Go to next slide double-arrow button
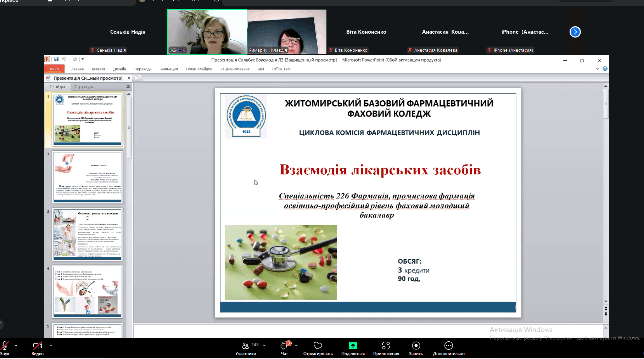Image resolution: width=644 pixels, height=359 pixels. point(606,314)
